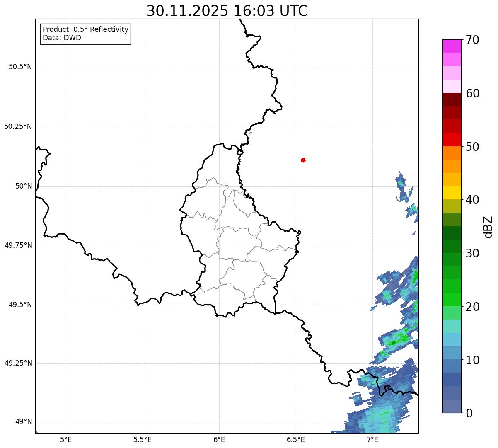This screenshot has height=448, width=498.
Task: Click the red station marker dot
Action: point(303,160)
